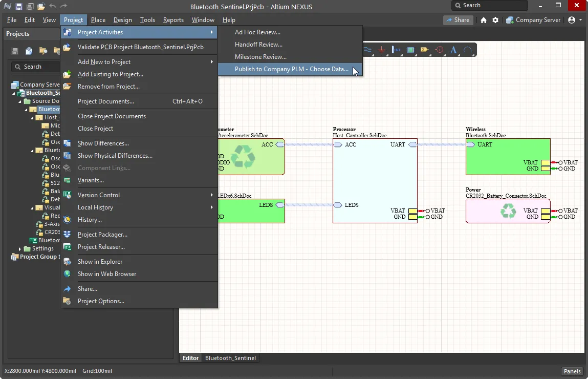Select Ad Hoc Review from the submenu
This screenshot has width=588, height=379.
290,32
